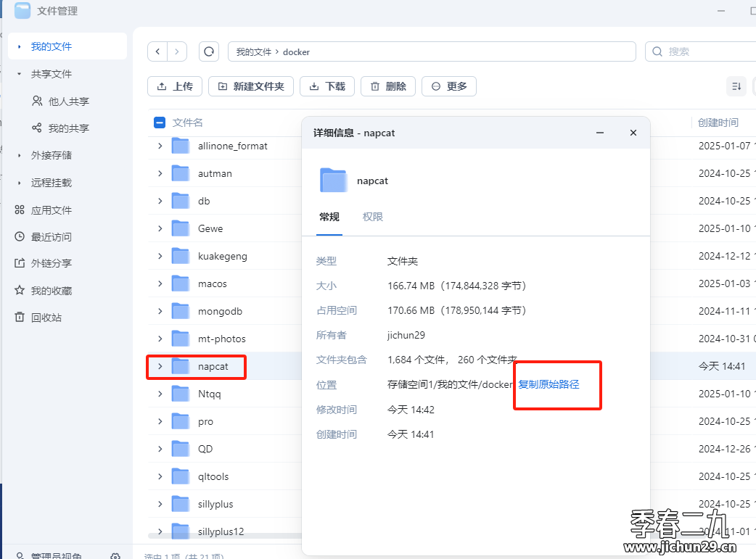Collapse 共享文件 in the sidebar
Viewport: 756px width, 559px height.
(20, 74)
